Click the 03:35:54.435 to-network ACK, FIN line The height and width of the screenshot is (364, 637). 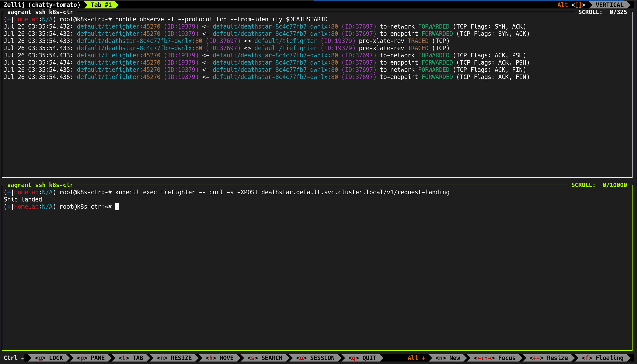(x=265, y=70)
